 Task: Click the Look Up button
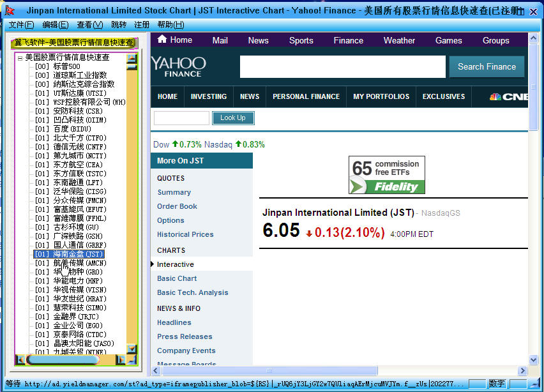click(233, 117)
